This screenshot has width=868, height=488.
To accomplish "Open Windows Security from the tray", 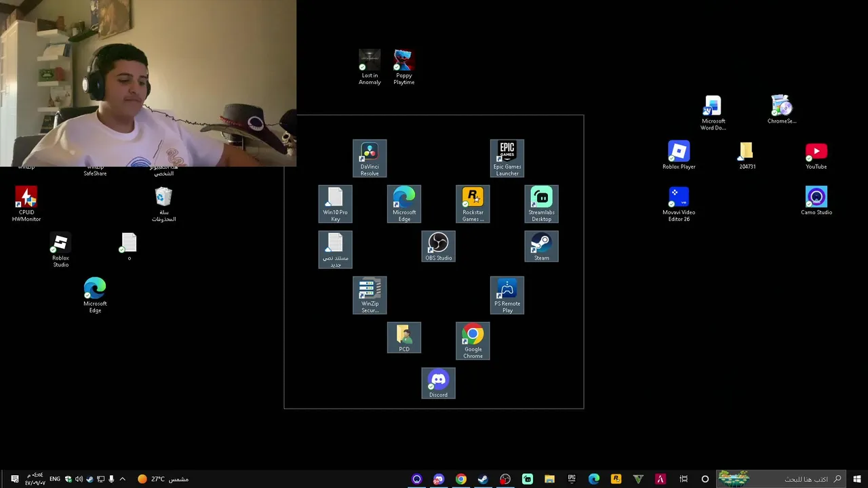I will [x=68, y=479].
